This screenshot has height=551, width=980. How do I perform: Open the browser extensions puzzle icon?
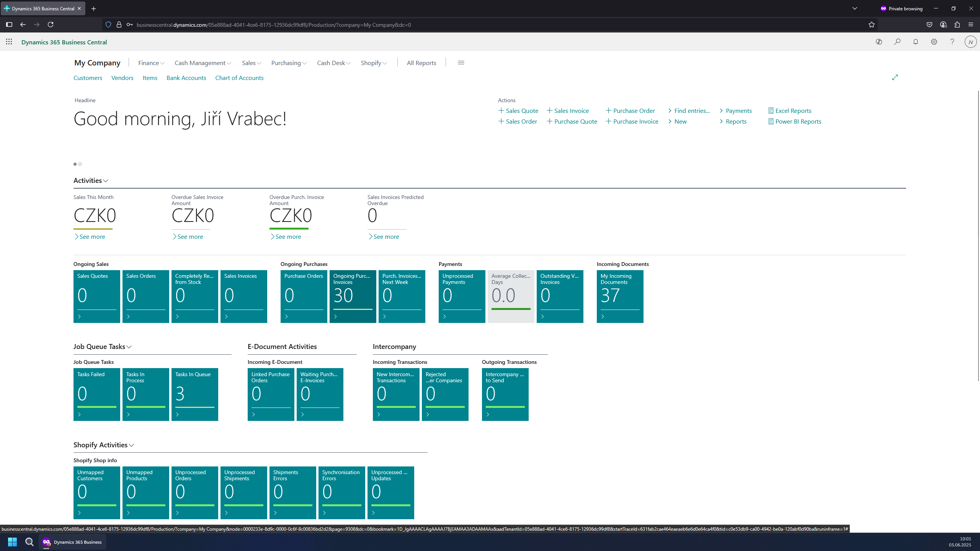[x=957, y=24]
